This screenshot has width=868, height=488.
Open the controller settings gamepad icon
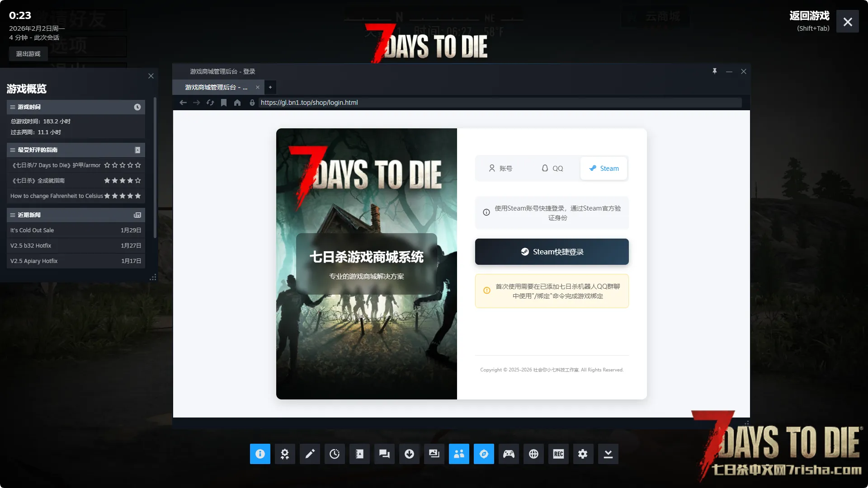(x=509, y=454)
